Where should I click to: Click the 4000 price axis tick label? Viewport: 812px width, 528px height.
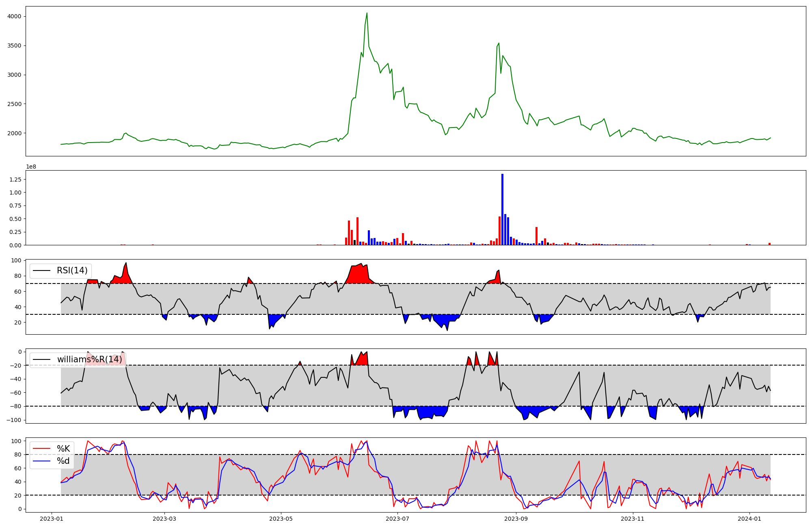coord(13,16)
